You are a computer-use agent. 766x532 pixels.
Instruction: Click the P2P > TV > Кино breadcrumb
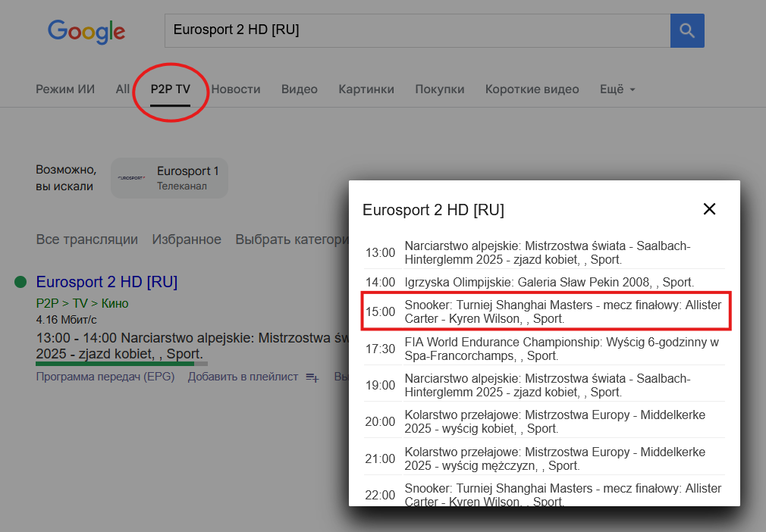coord(82,304)
